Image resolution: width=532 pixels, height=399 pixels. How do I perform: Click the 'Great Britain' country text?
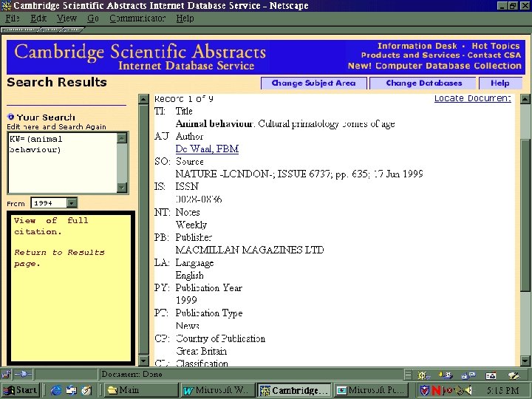pos(201,351)
